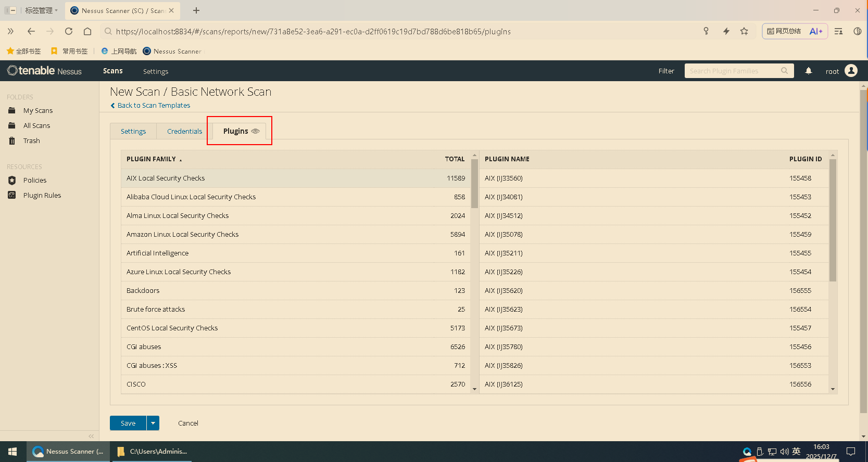Click the Policies shield icon
This screenshot has width=868, height=462.
(x=12, y=181)
